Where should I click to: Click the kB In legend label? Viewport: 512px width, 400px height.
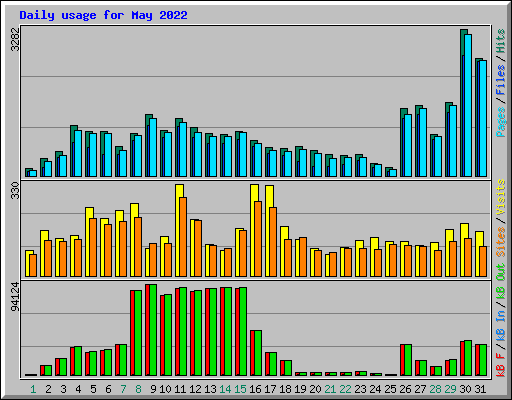[x=501, y=325]
